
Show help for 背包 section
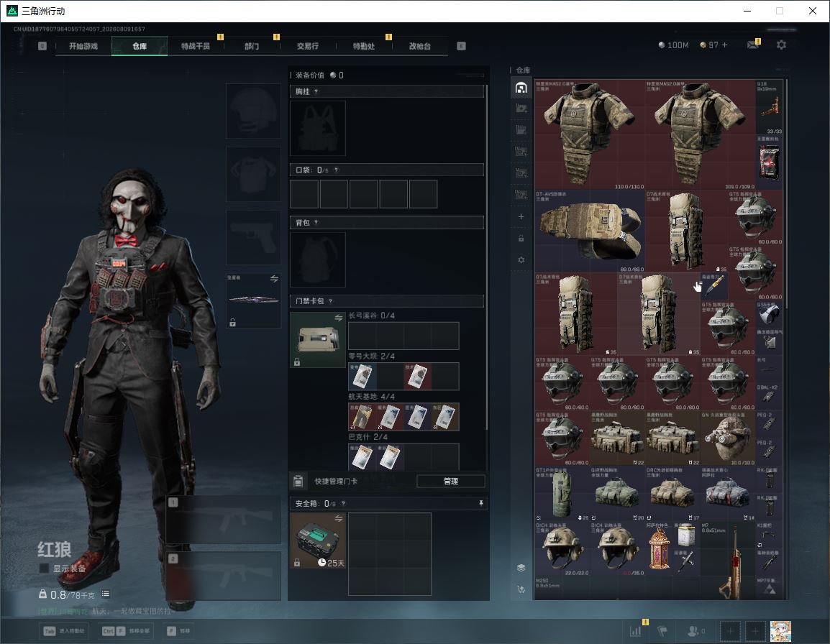coord(316,222)
